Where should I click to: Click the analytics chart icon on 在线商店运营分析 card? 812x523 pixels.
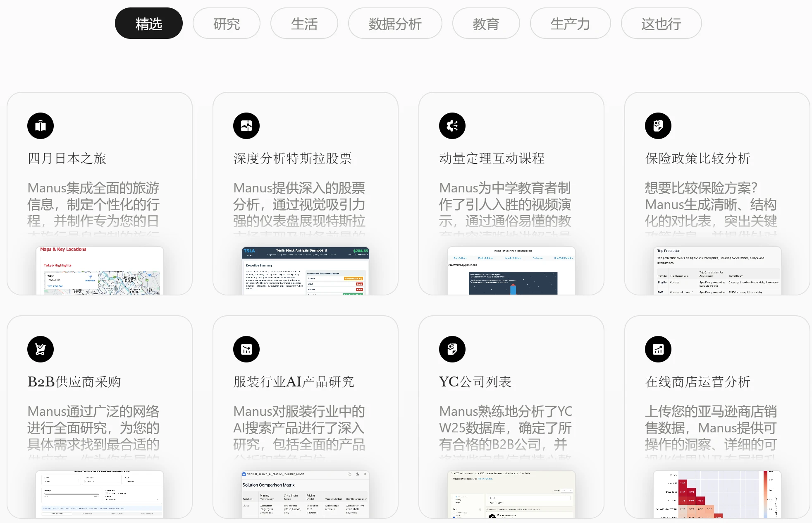[658, 349]
